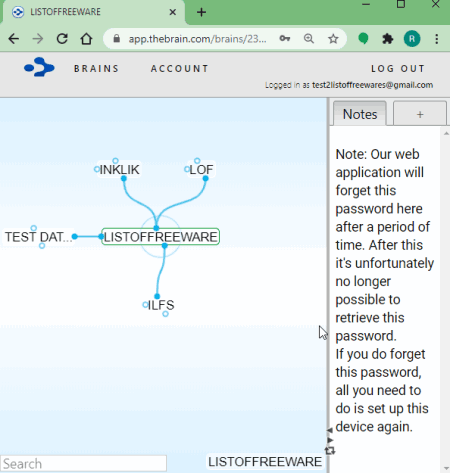Open the ACCOUNT menu

[x=180, y=69]
